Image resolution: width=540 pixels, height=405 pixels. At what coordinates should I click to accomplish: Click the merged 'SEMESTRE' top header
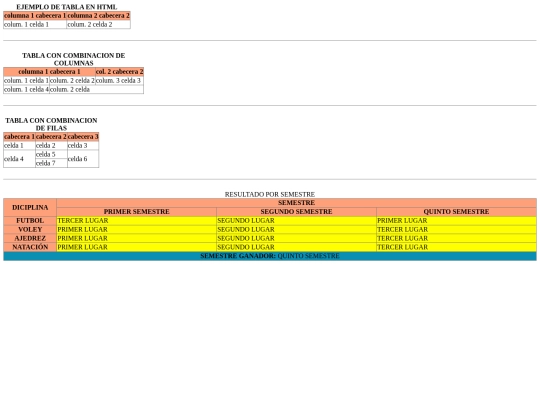pos(297,203)
